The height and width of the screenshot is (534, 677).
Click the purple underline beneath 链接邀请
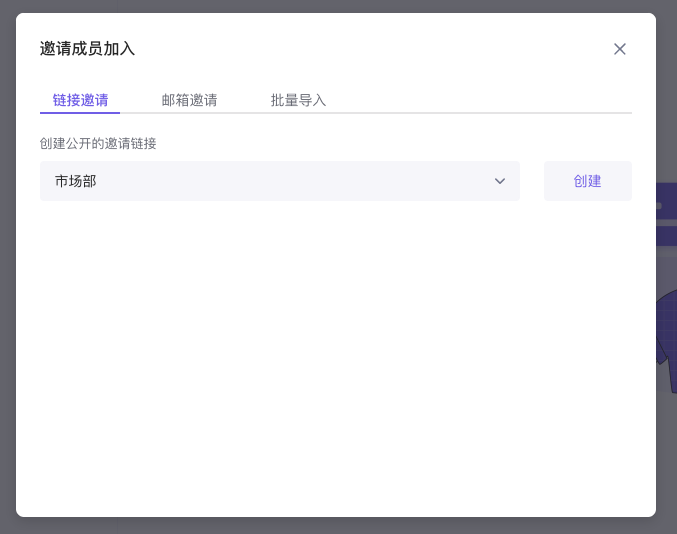point(80,113)
